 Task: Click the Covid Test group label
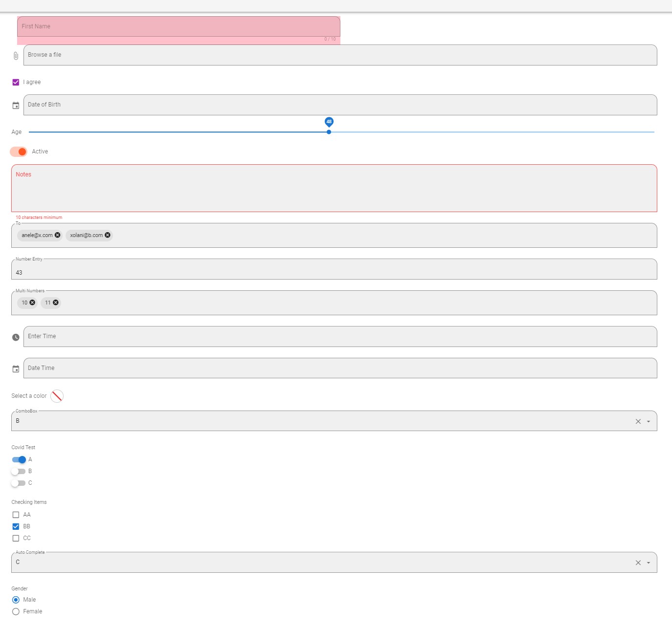[23, 447]
